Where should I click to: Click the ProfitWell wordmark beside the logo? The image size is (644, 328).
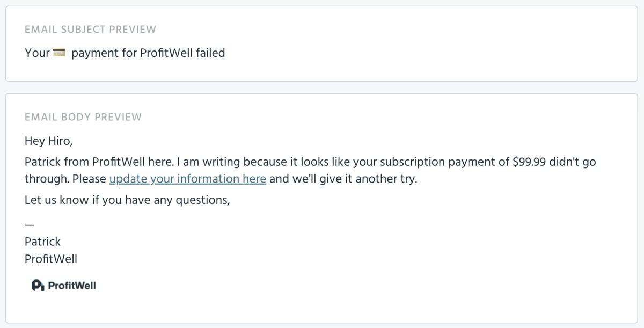72,286
